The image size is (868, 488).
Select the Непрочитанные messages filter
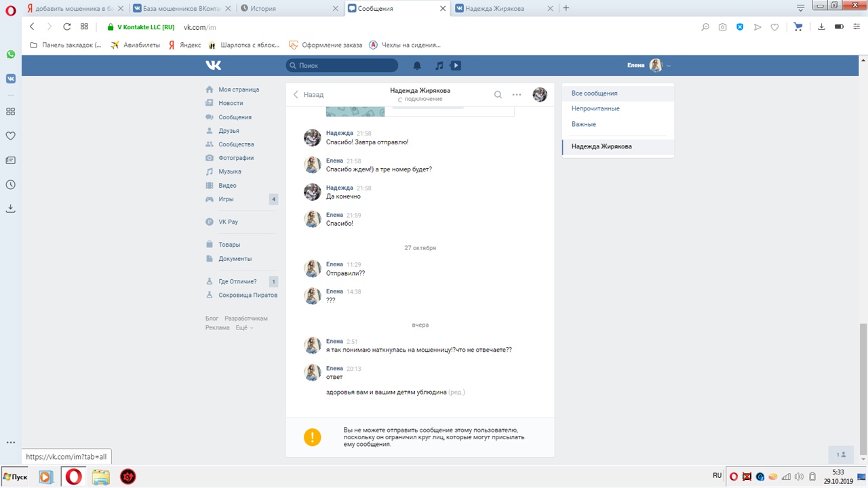pos(595,108)
